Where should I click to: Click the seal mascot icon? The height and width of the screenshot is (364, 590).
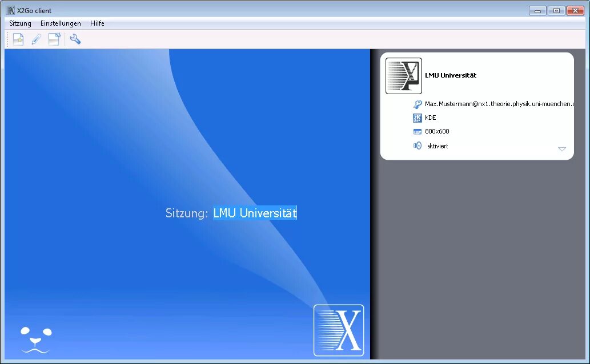[36, 340]
